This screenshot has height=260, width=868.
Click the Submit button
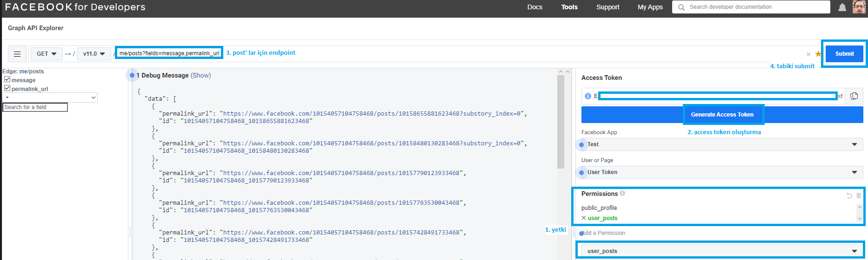point(844,54)
